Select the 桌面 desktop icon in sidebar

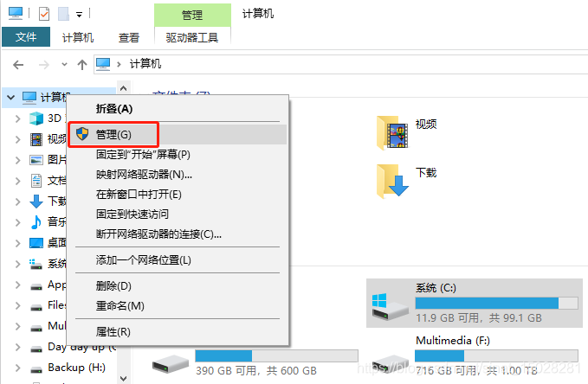36,243
